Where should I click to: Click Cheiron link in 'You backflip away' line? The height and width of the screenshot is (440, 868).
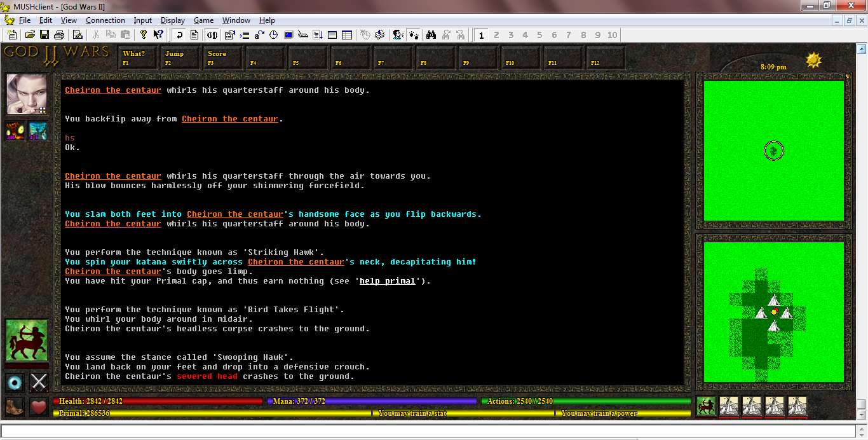(x=230, y=119)
